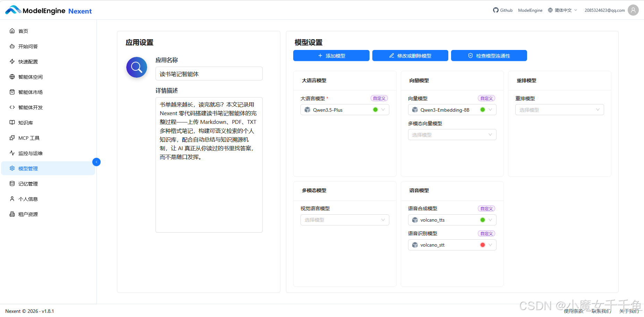Click green status dot of Qwen3.5-Plus
The image size is (644, 317).
[x=375, y=110]
